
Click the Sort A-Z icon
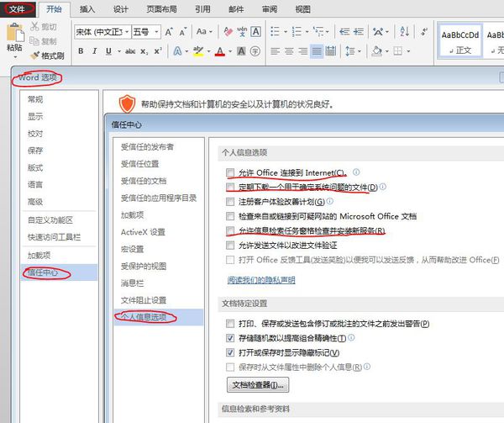pyautogui.click(x=404, y=31)
